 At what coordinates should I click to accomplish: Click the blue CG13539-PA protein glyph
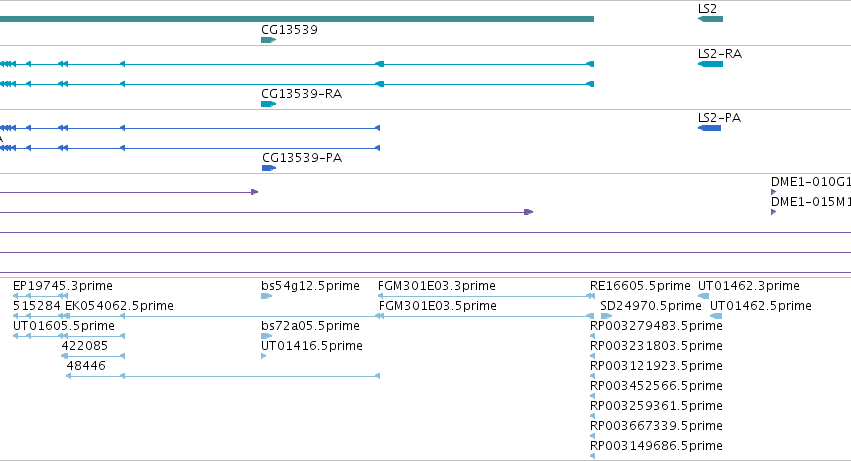(269, 168)
